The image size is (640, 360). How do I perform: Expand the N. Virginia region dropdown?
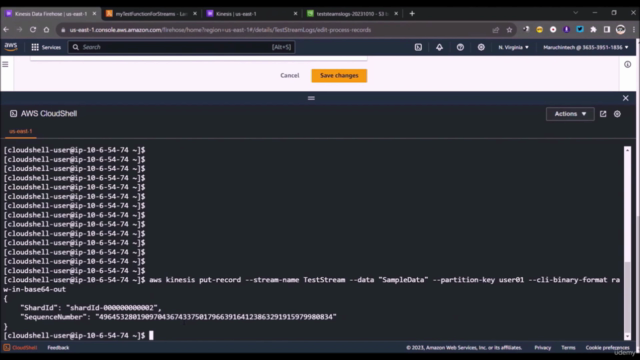513,47
